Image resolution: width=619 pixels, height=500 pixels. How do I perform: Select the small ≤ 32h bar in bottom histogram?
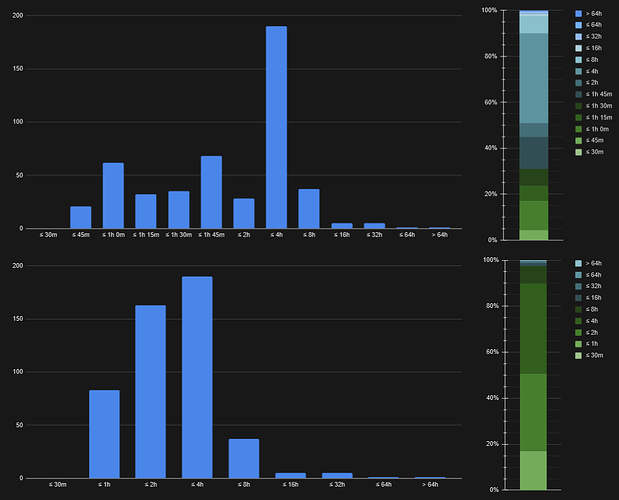337,476
